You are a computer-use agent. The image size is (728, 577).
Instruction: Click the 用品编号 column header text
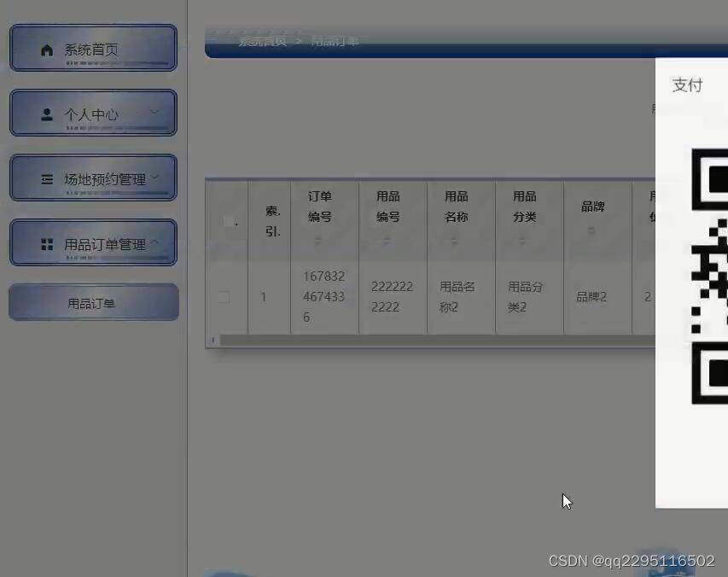pos(388,207)
